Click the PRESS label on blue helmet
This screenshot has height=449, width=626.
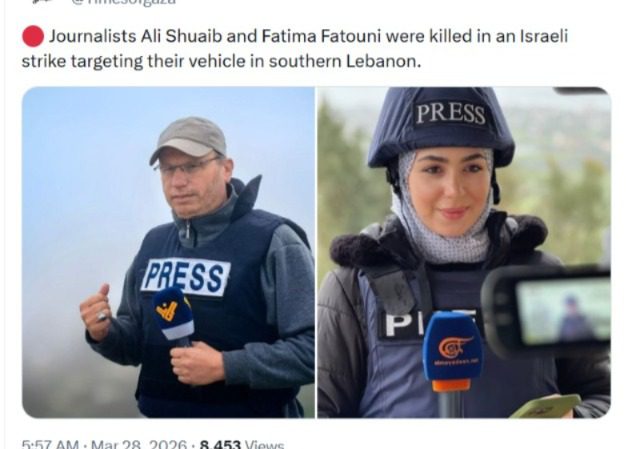tap(450, 114)
